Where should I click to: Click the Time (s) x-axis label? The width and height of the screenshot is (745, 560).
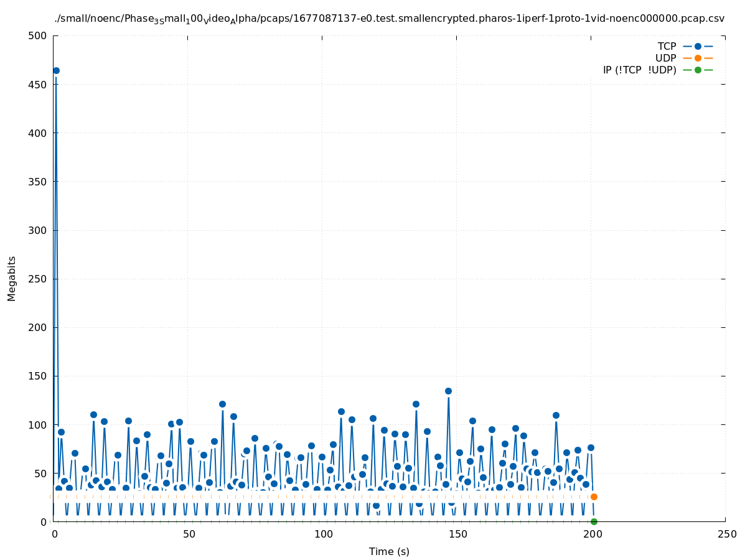point(389,551)
